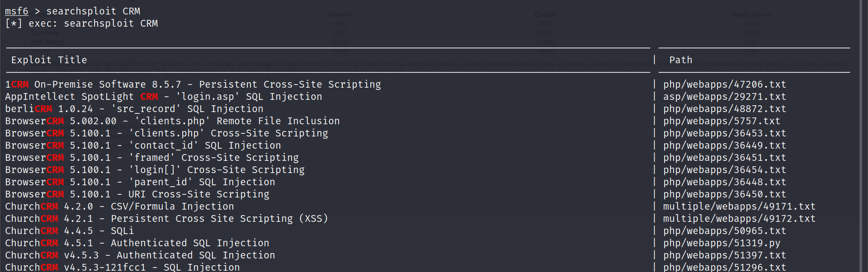Screen dimensions: 868x272
Task: Click path php/webapps/51319.py
Action: [x=722, y=243]
